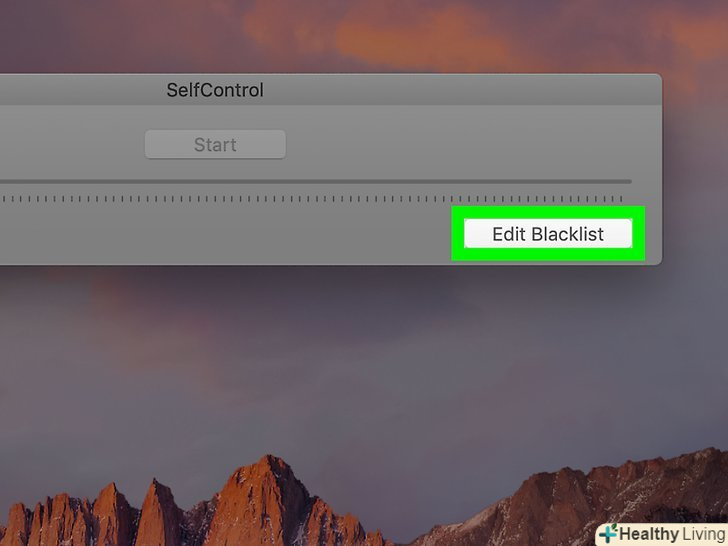Click empty window area right of Start

[464, 144]
